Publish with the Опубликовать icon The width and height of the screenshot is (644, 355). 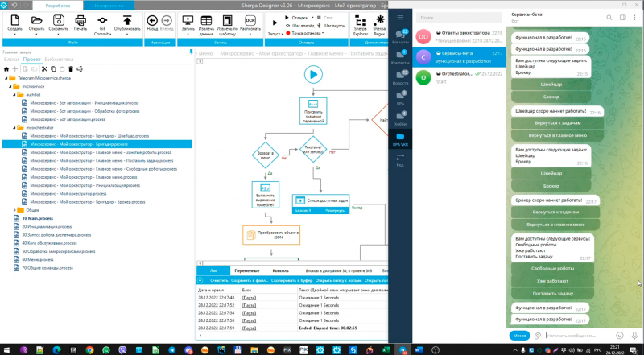[x=127, y=21]
